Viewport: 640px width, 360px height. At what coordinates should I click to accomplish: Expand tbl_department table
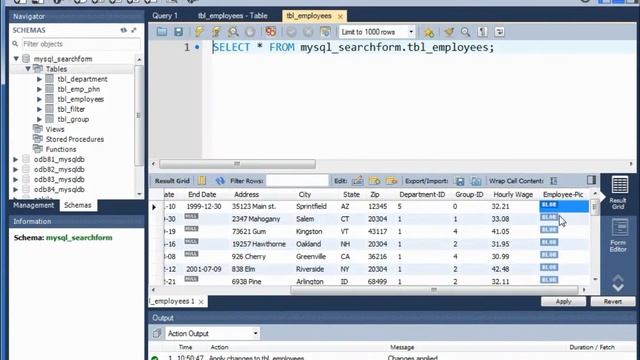40,79
